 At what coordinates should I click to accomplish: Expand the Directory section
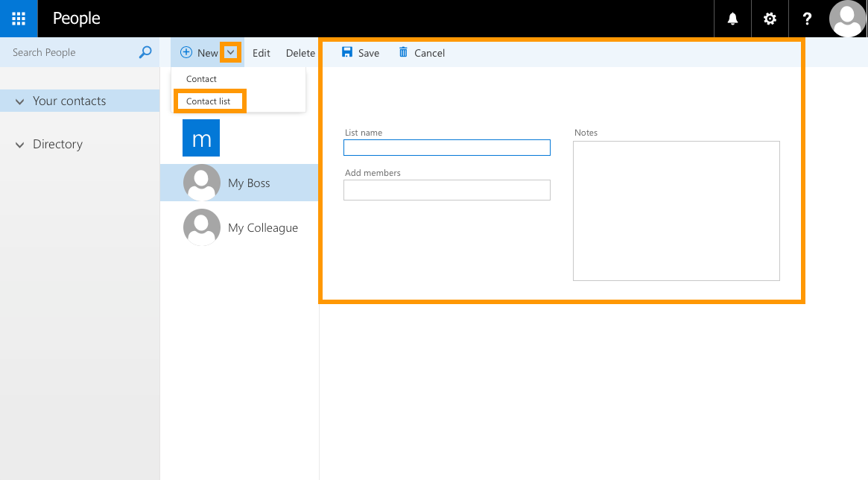20,145
